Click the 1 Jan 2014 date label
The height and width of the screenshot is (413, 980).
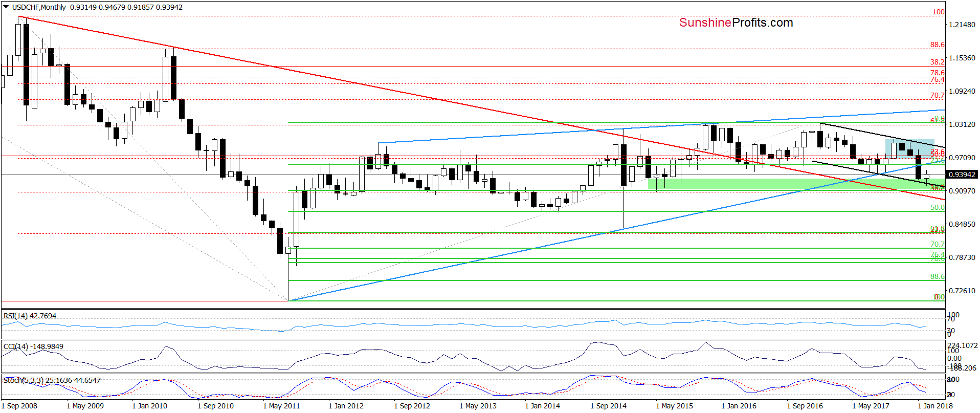coord(542,406)
